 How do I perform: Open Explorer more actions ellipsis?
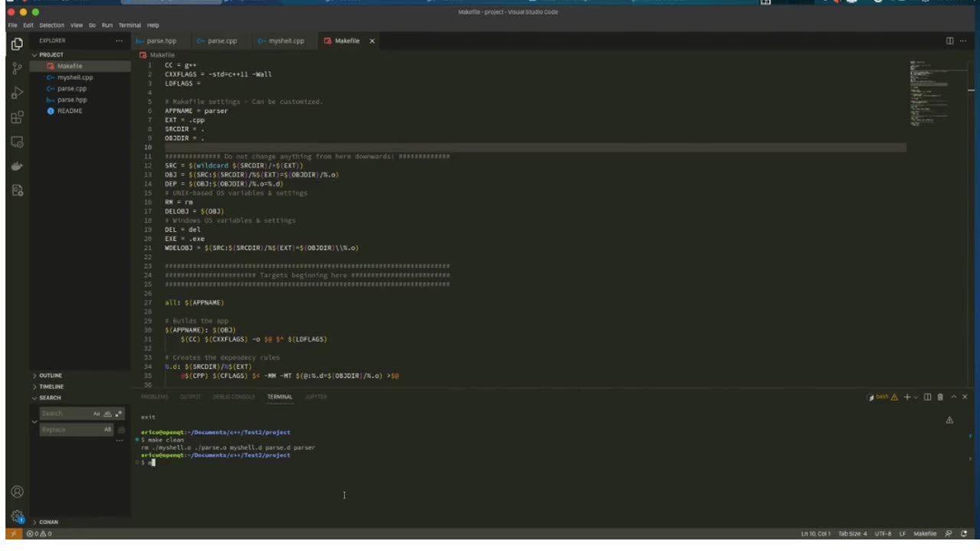click(119, 41)
